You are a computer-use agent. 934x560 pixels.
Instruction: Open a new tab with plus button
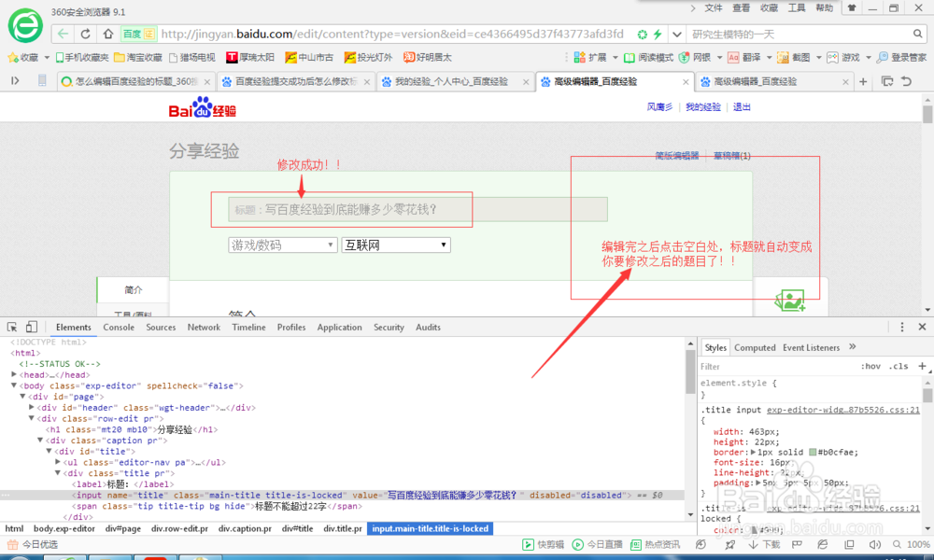pos(863,81)
